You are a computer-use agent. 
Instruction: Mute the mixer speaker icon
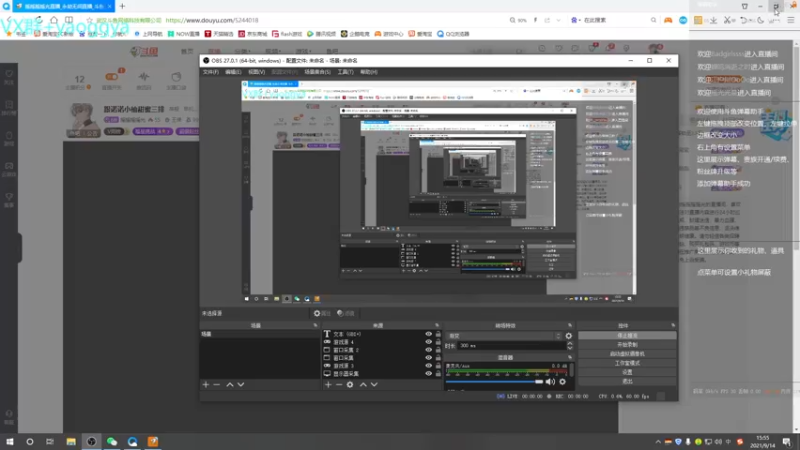[x=550, y=382]
